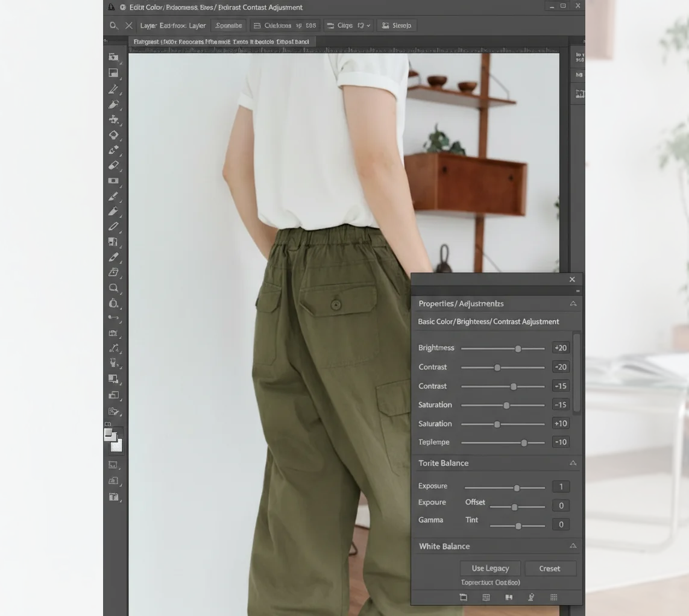Image resolution: width=689 pixels, height=616 pixels.
Task: Click the dotted grid icon at Properties panel bottom
Action: pos(553,597)
